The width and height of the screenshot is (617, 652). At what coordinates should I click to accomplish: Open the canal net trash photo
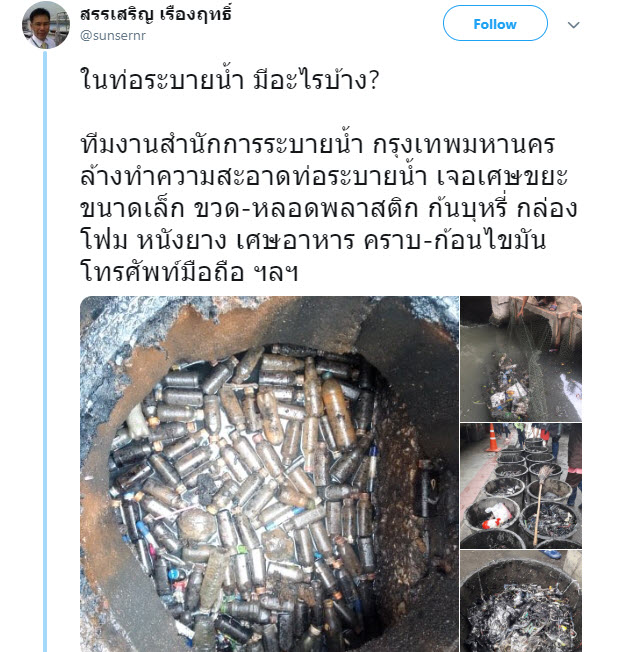pos(521,358)
